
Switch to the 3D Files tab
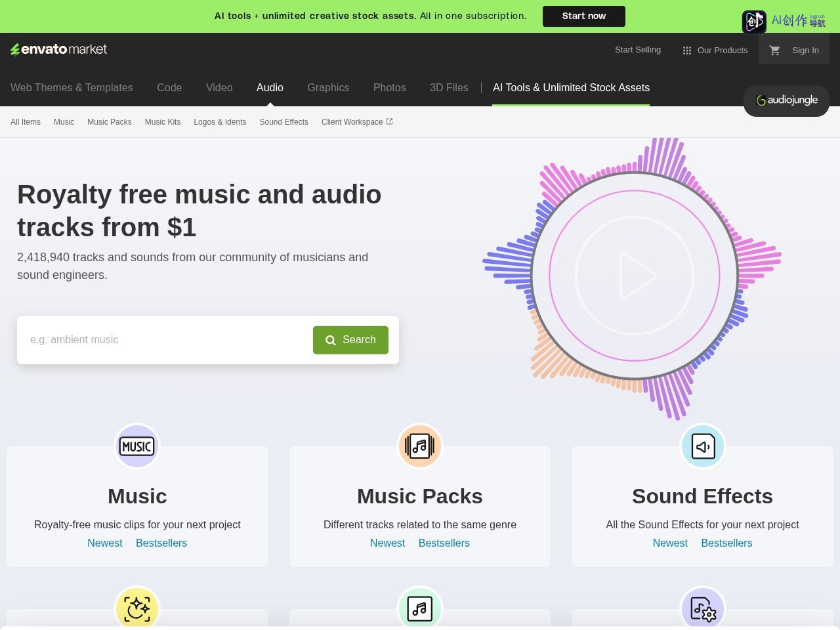point(449,88)
